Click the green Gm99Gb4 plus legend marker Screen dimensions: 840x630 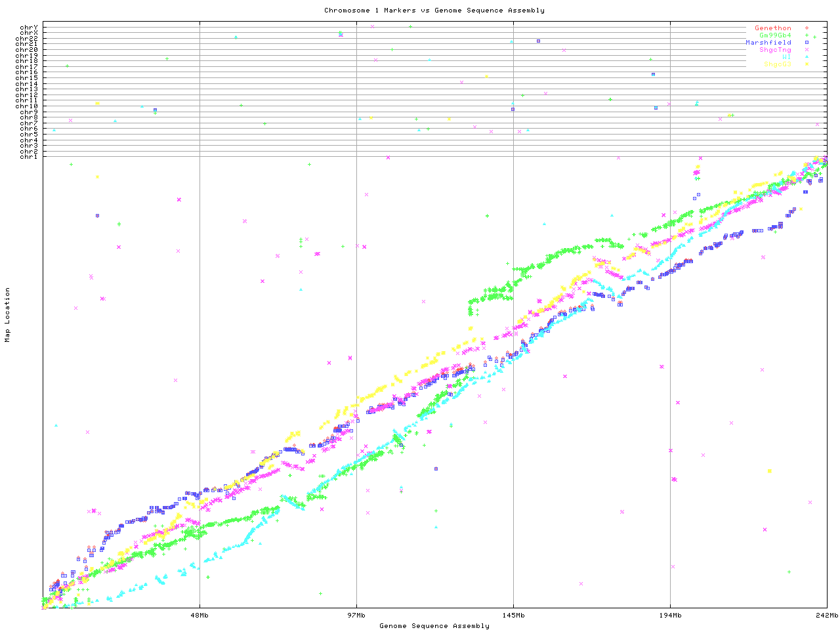[807, 35]
